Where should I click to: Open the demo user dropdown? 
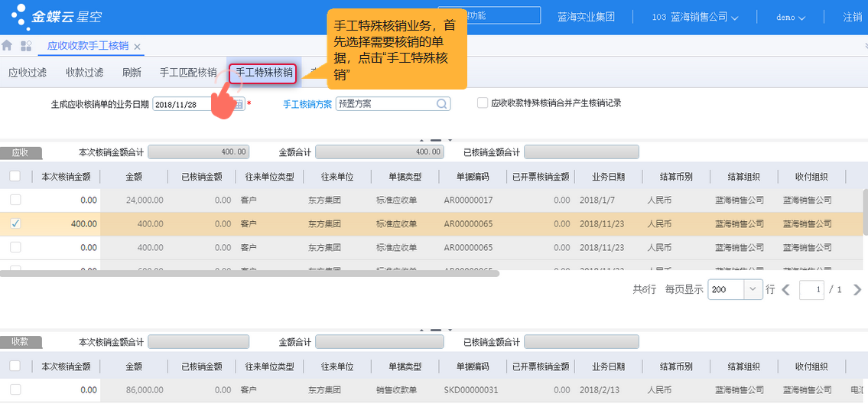coord(791,17)
